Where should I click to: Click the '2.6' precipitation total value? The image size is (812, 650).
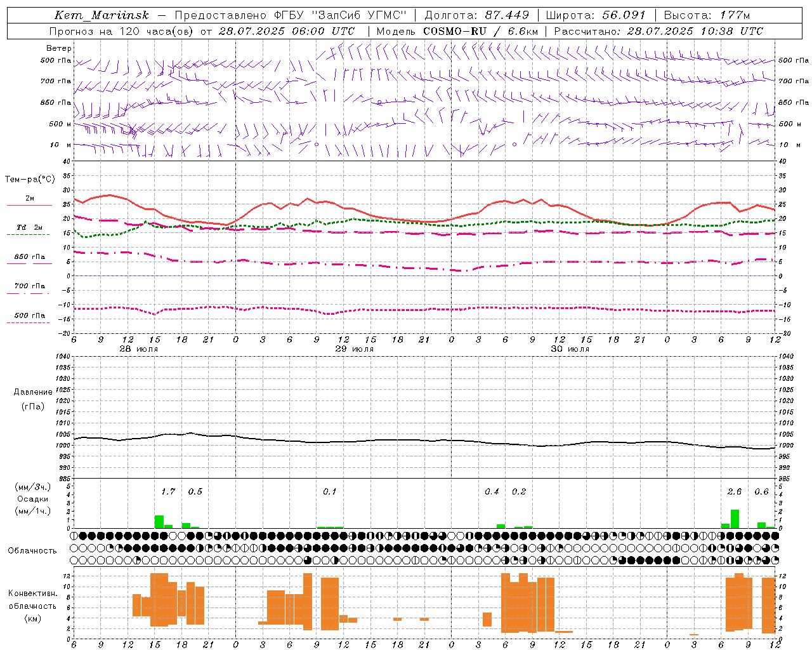pyautogui.click(x=735, y=492)
